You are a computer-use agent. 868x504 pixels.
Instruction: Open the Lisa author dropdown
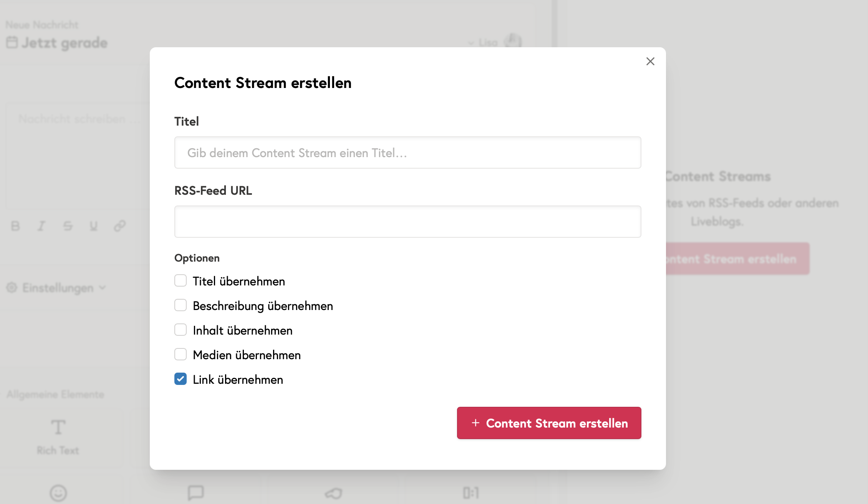[x=489, y=42]
